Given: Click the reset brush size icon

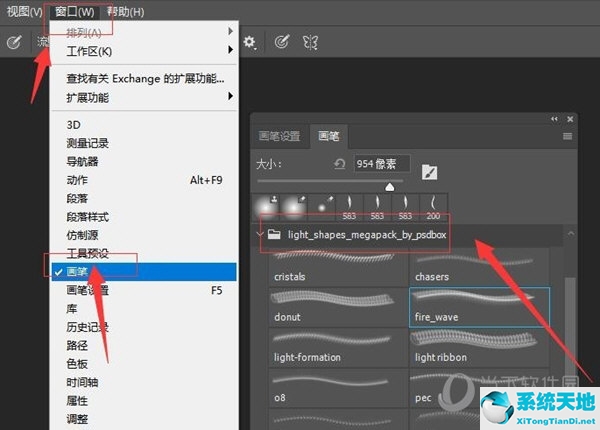Looking at the screenshot, I should (x=340, y=163).
